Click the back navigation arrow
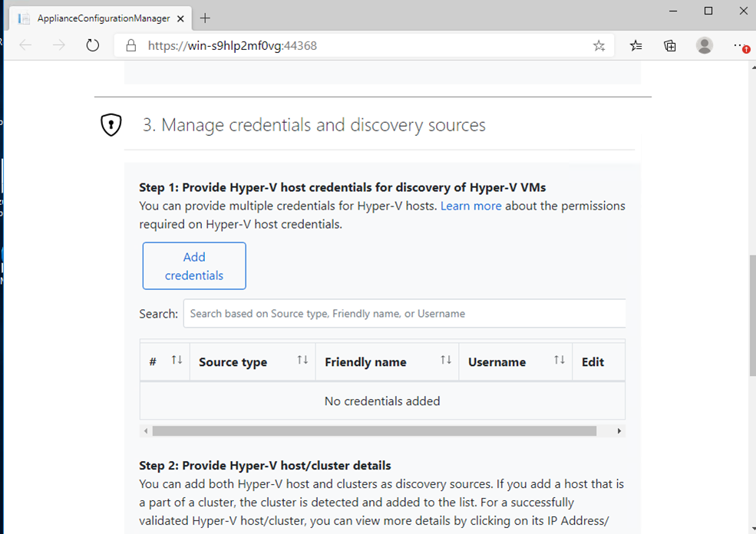756x534 pixels. (x=26, y=45)
